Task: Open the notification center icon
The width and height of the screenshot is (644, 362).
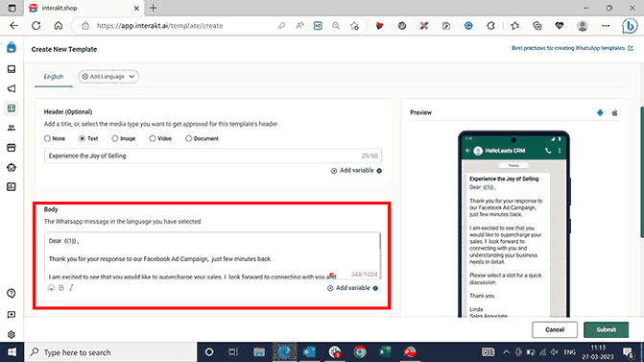Action: point(628,352)
